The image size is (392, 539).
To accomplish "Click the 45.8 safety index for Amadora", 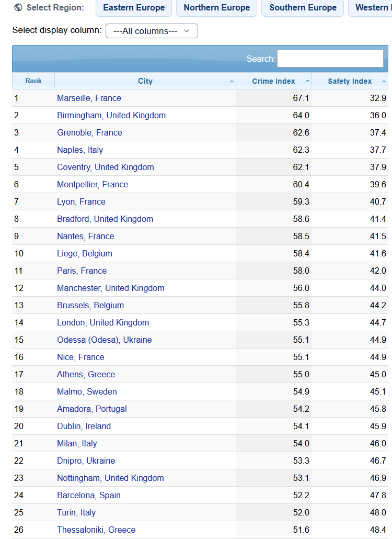I will [x=378, y=409].
